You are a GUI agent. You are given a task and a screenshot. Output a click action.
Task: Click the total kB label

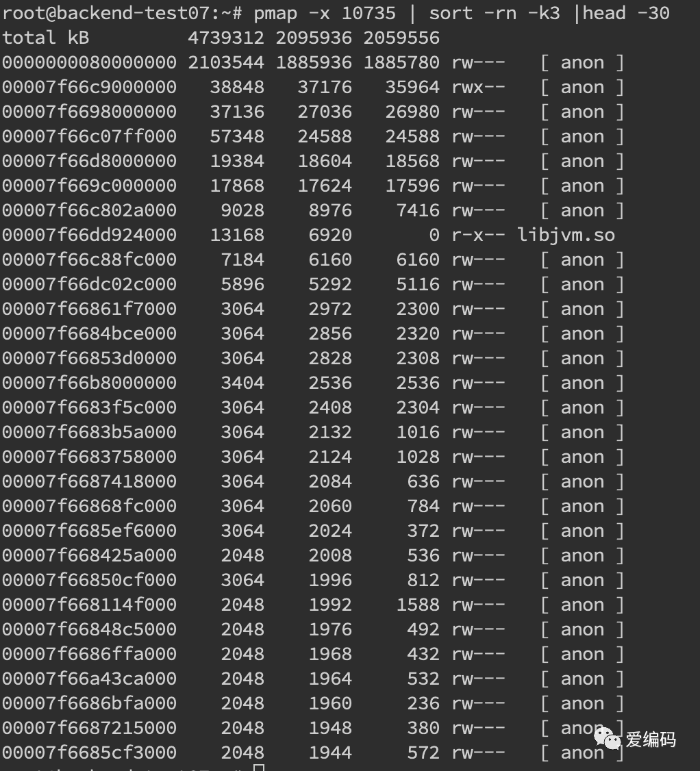[x=46, y=38]
